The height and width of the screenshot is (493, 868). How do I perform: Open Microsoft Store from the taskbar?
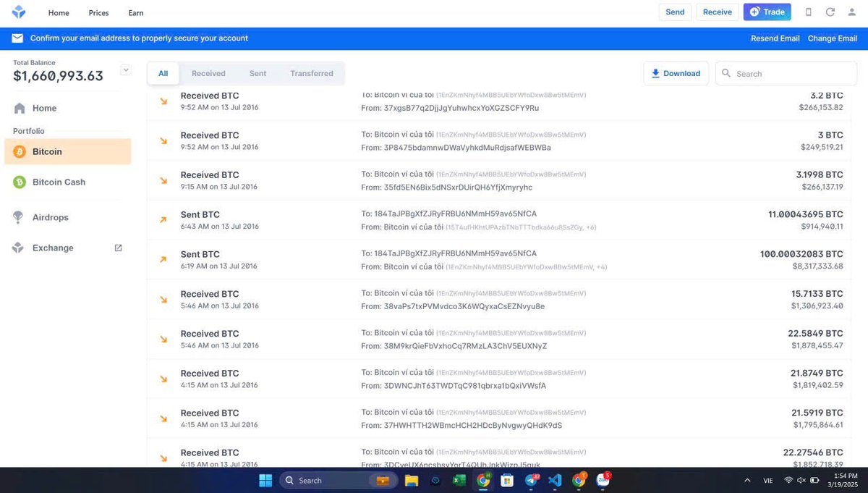[x=507, y=480]
